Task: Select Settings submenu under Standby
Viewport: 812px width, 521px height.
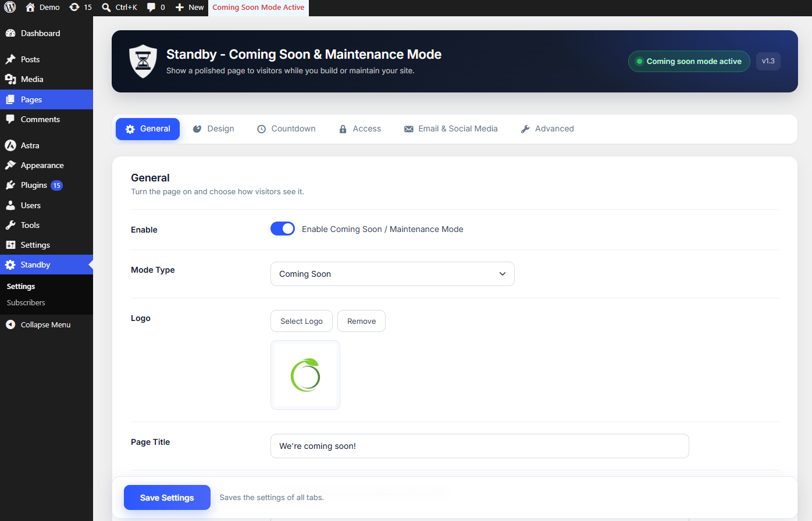Action: pyautogui.click(x=21, y=286)
